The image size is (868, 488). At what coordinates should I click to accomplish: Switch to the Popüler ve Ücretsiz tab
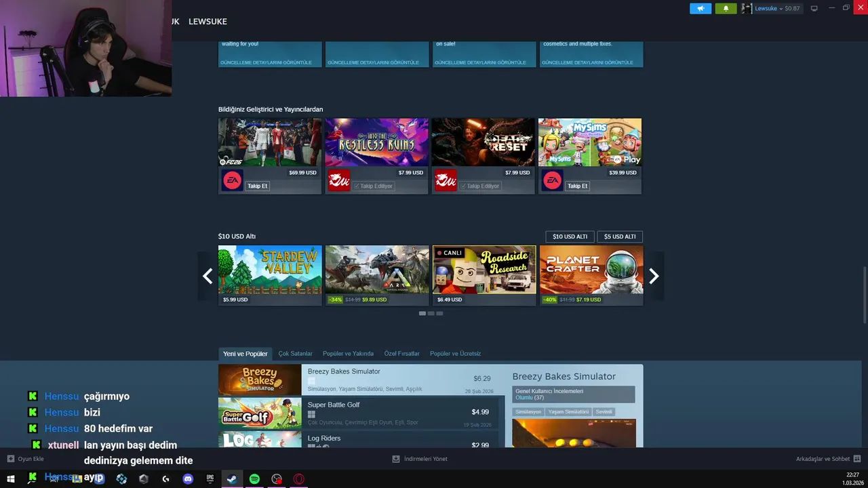point(456,354)
